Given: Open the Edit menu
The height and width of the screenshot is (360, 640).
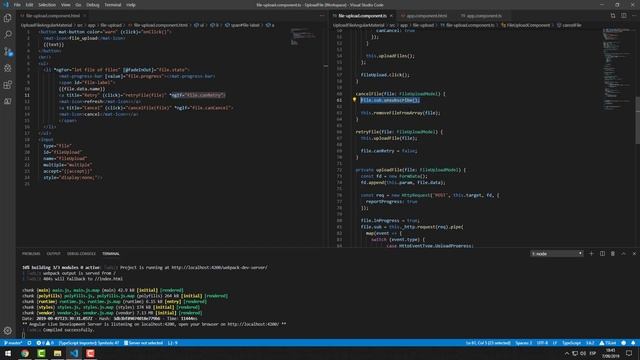Looking at the screenshot, I should (29, 5).
